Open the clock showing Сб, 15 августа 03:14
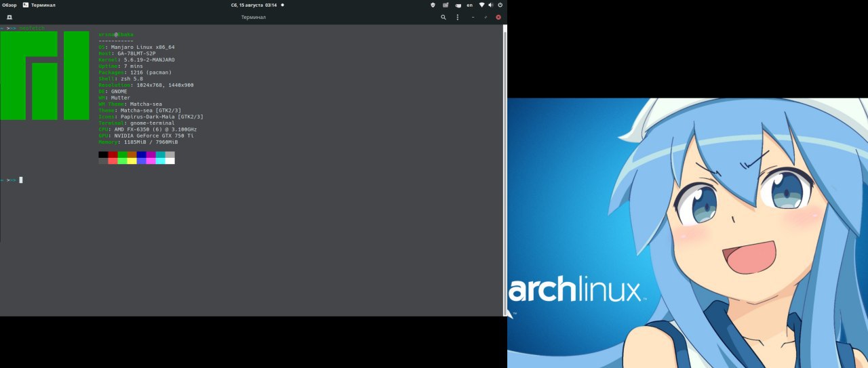This screenshot has width=868, height=368. coord(254,5)
